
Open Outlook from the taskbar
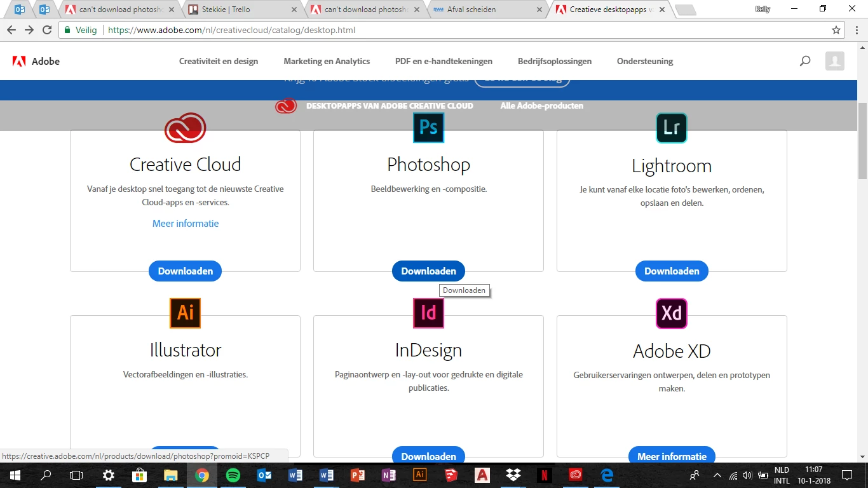[x=264, y=475]
